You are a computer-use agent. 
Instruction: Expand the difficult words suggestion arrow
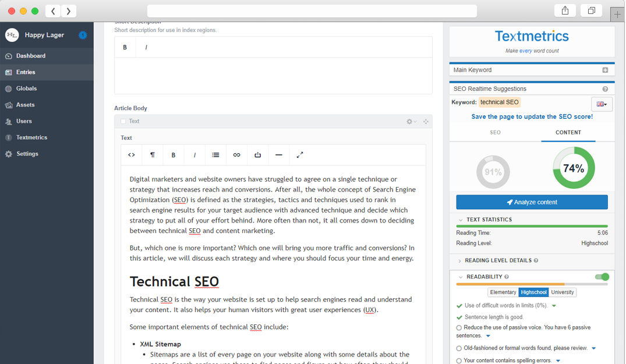[x=554, y=306]
